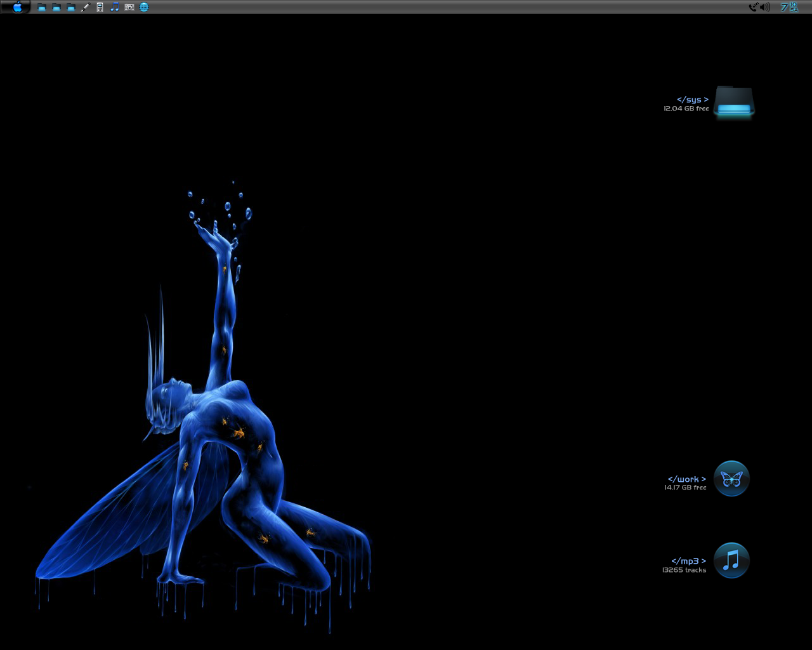This screenshot has width=812, height=650.
Task: Open the middle folder icon in top bar
Action: (56, 7)
